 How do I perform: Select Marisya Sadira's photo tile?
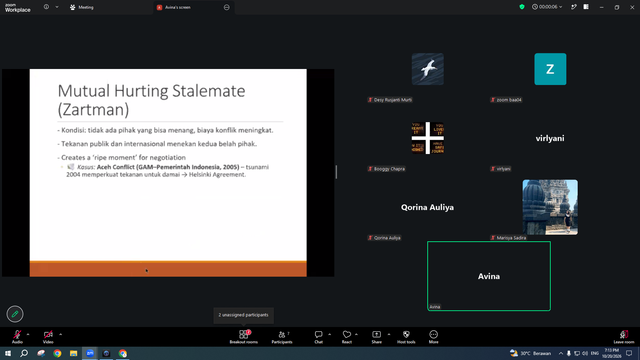(x=550, y=207)
